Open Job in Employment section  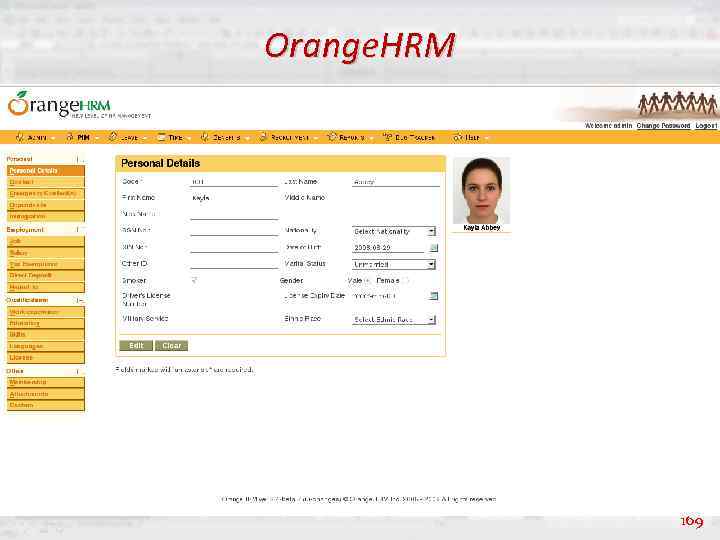pos(46,242)
